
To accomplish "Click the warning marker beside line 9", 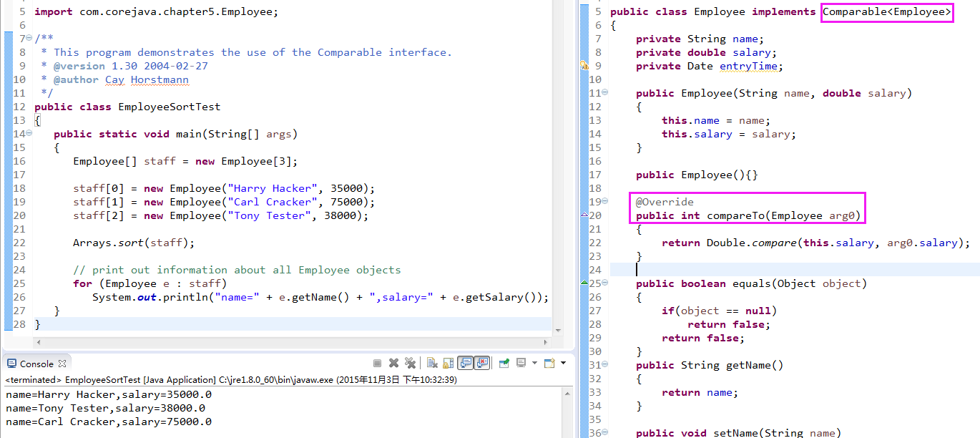I will pos(584,66).
